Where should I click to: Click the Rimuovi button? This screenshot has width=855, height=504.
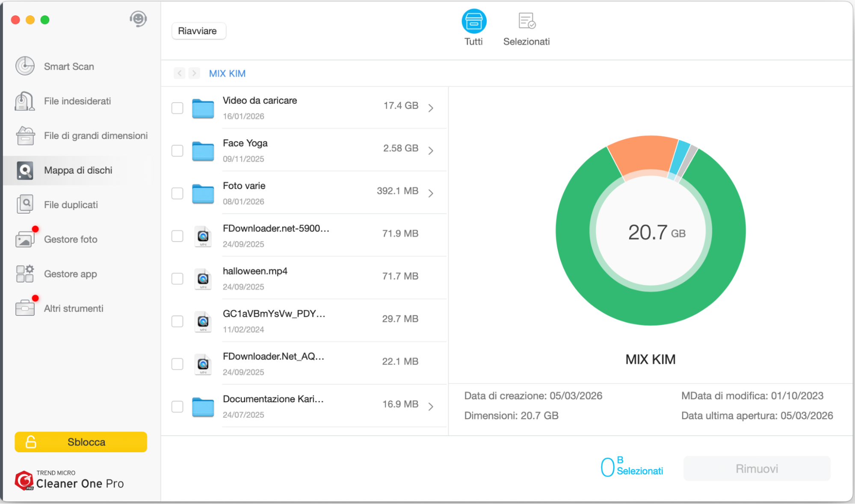pos(757,469)
